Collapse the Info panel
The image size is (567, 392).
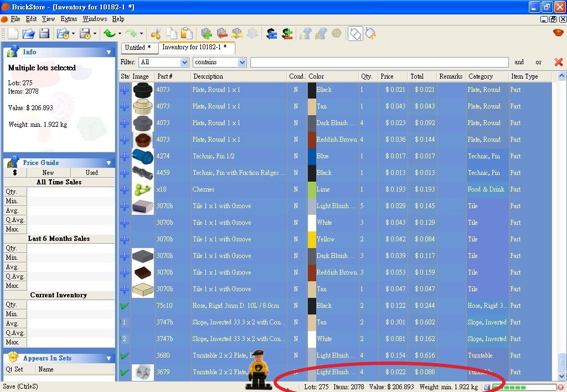tap(109, 53)
